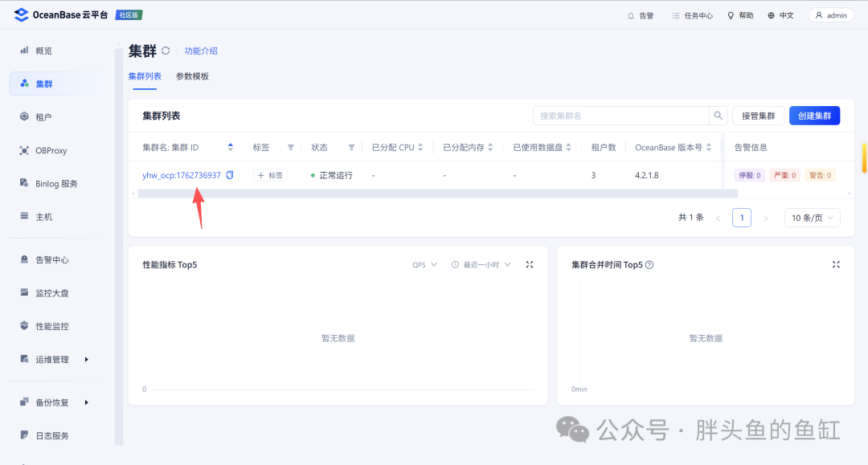Refresh the cluster page with reload icon

coord(166,51)
